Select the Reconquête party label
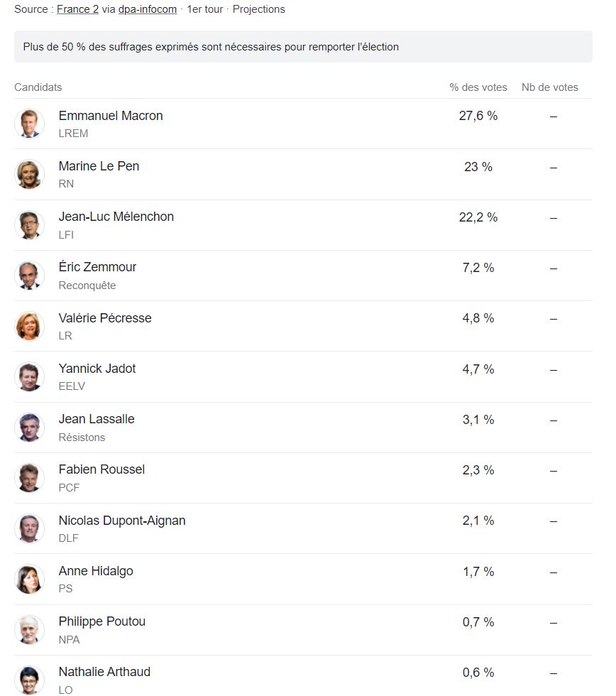 coord(87,286)
